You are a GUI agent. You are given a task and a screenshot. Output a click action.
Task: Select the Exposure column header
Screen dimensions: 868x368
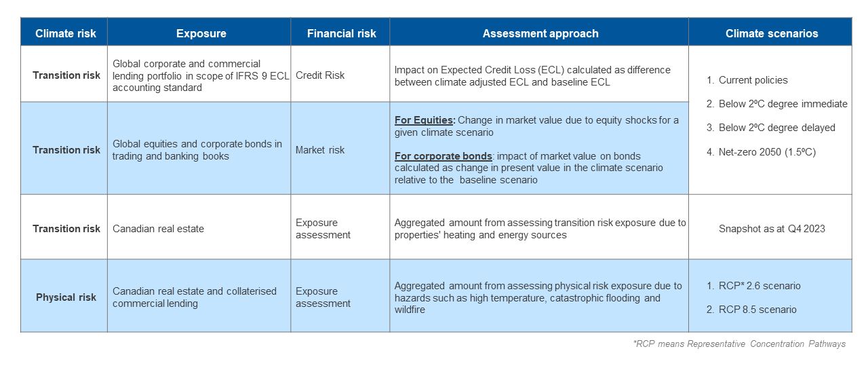coord(201,33)
